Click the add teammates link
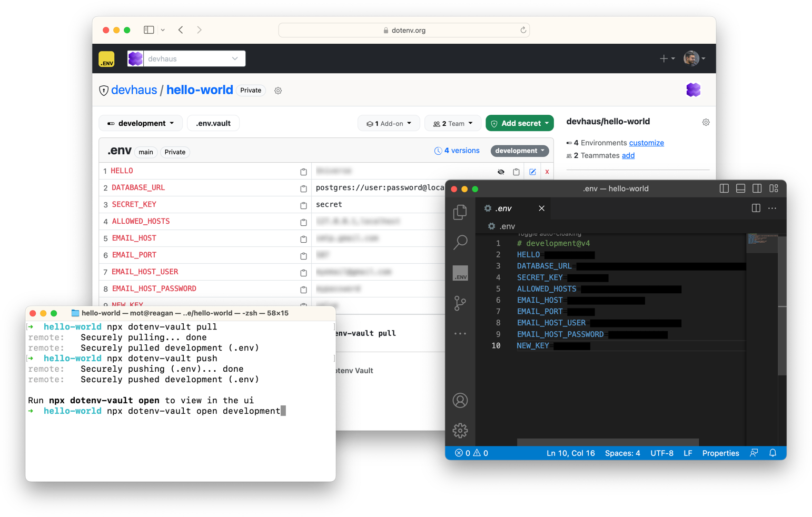Image resolution: width=812 pixels, height=517 pixels. click(628, 155)
